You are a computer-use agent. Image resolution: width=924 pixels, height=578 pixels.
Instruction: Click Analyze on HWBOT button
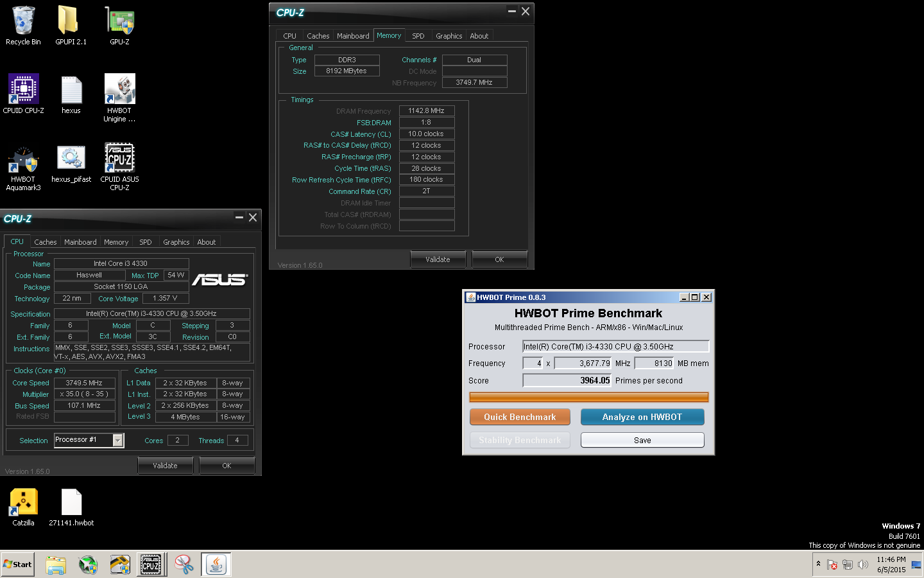pos(642,417)
